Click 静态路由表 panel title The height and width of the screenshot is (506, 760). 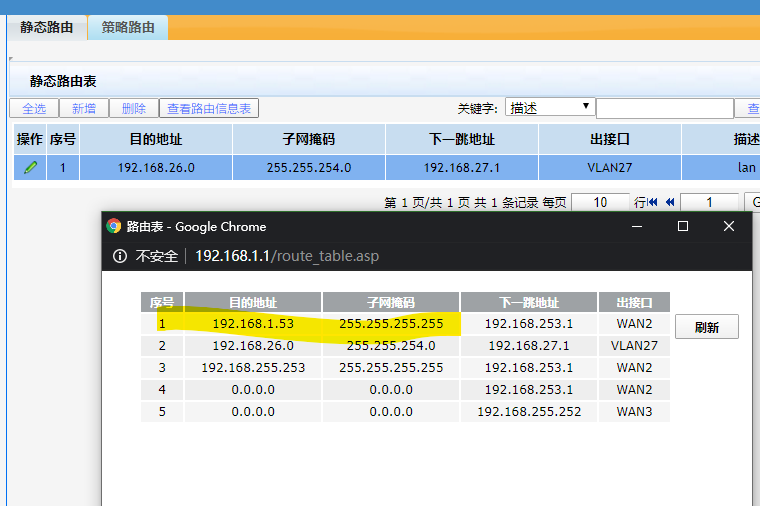[63, 81]
